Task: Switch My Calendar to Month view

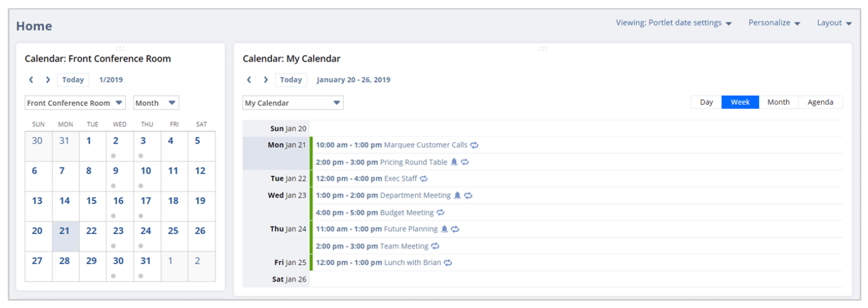Action: [x=778, y=102]
